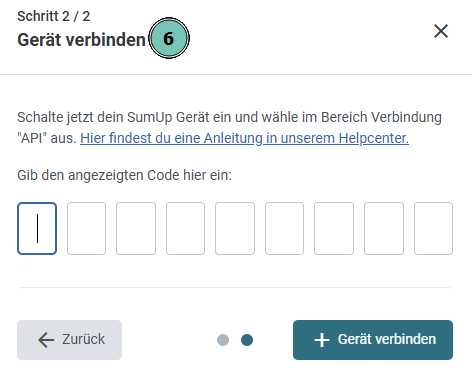The image size is (472, 371).
Task: Click the plus icon on Gerät verbinden
Action: coord(322,340)
